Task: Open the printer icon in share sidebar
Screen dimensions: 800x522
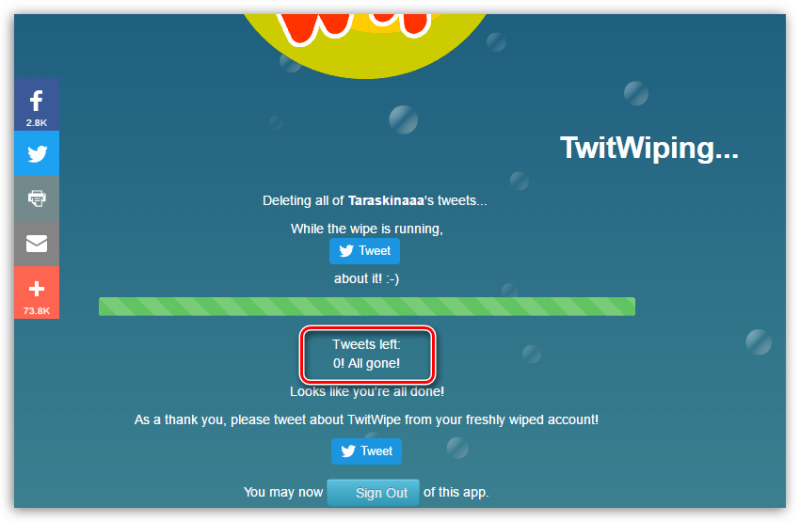Action: click(x=37, y=198)
